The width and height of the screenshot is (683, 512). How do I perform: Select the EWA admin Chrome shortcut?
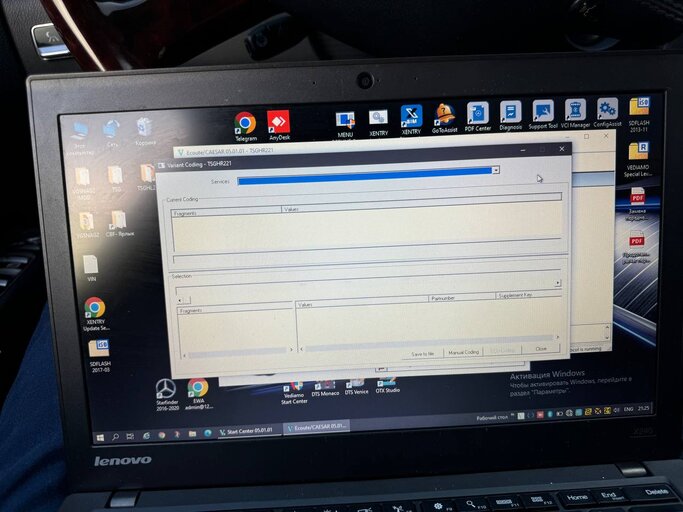[x=199, y=393]
